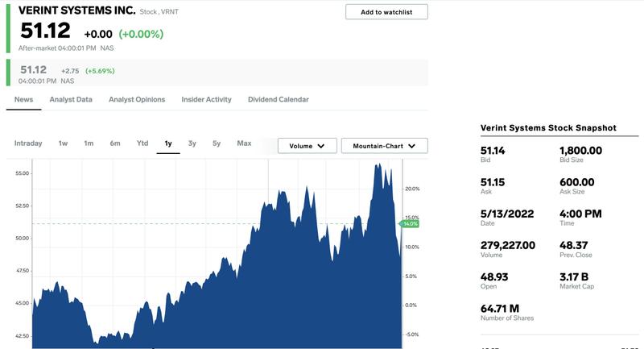Click the 55.00 price axis label
The width and height of the screenshot is (644, 349).
23,173
